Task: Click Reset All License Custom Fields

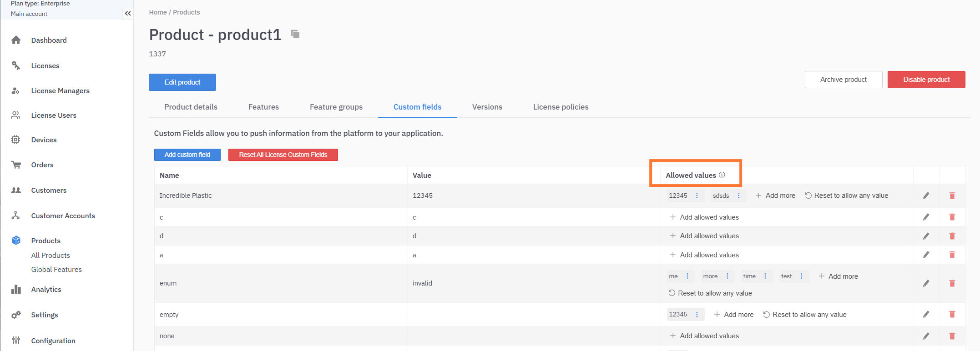Action: pyautogui.click(x=283, y=155)
